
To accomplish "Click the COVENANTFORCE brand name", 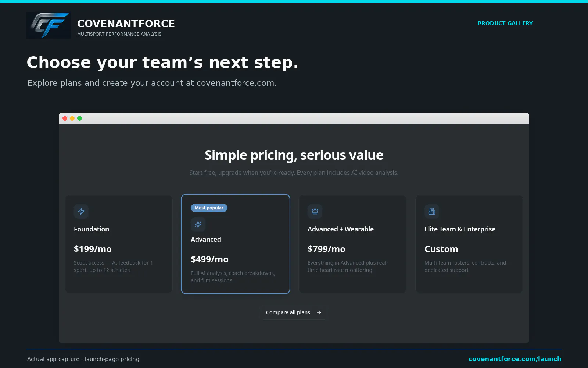I will click(x=126, y=24).
